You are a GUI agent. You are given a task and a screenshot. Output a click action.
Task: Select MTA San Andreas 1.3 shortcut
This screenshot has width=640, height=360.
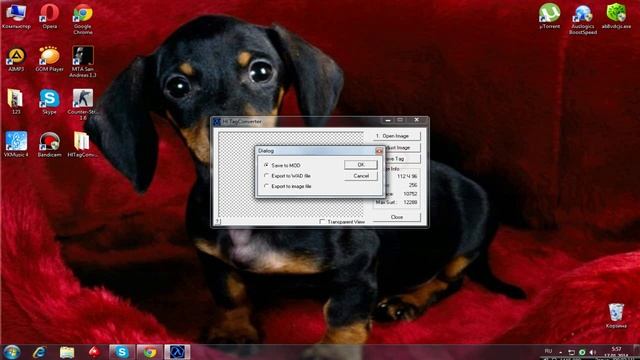coord(83,62)
